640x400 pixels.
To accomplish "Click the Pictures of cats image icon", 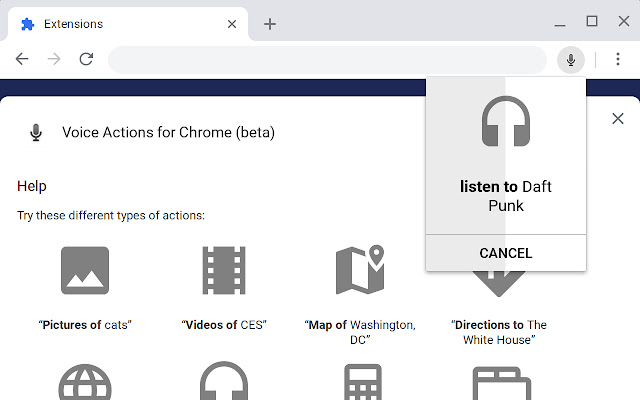I will tap(85, 270).
